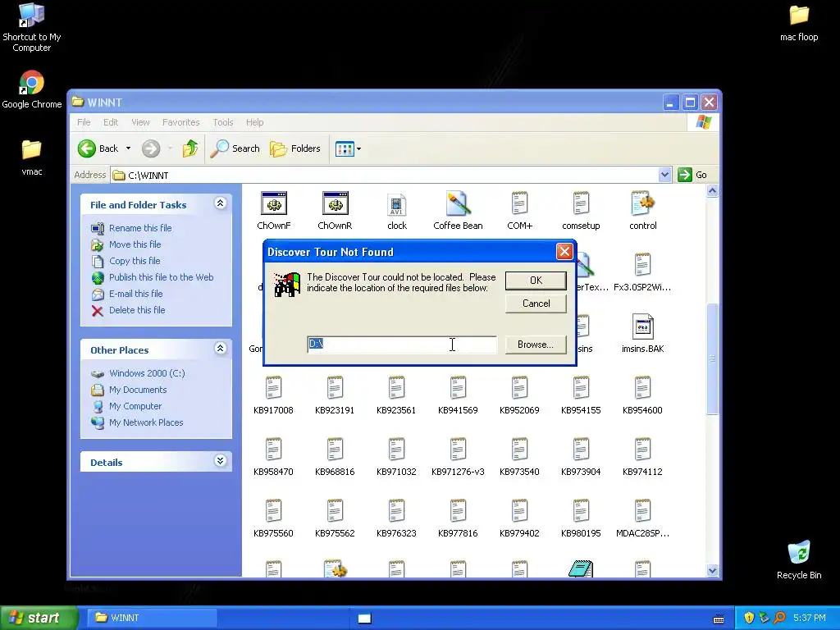The image size is (840, 630).
Task: Open the Favorites menu
Action: [180, 122]
